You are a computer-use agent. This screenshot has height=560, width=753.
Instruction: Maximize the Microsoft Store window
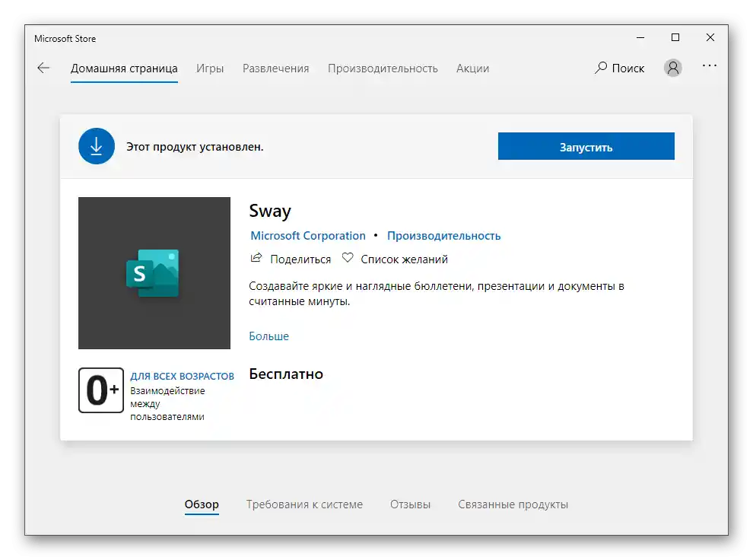tap(675, 37)
